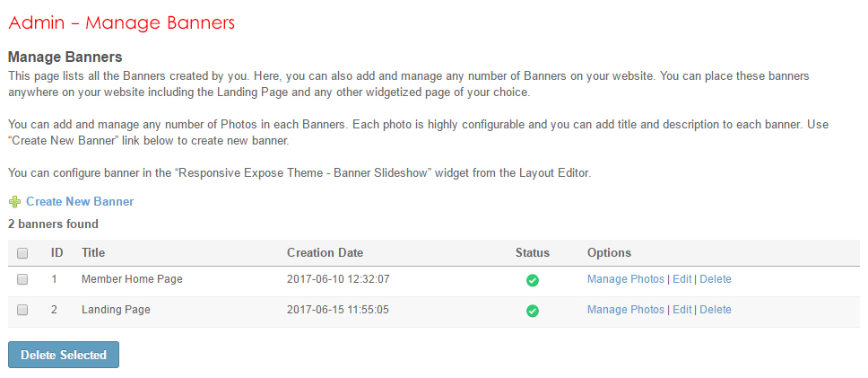Click the Member Home Page title cell
The height and width of the screenshot is (378, 868).
coord(132,279)
